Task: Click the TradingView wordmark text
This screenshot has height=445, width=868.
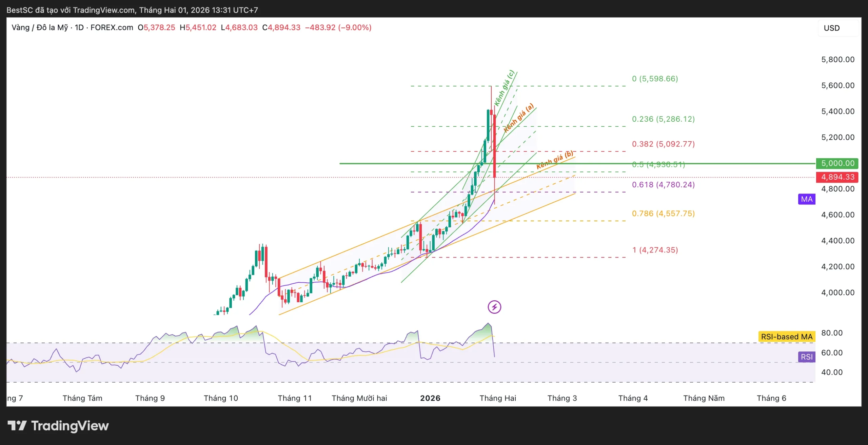Action: point(70,426)
